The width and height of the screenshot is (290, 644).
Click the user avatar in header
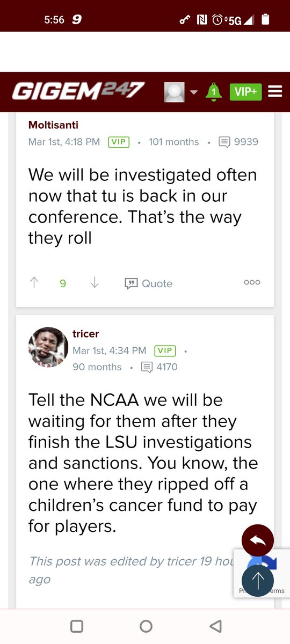click(x=175, y=92)
